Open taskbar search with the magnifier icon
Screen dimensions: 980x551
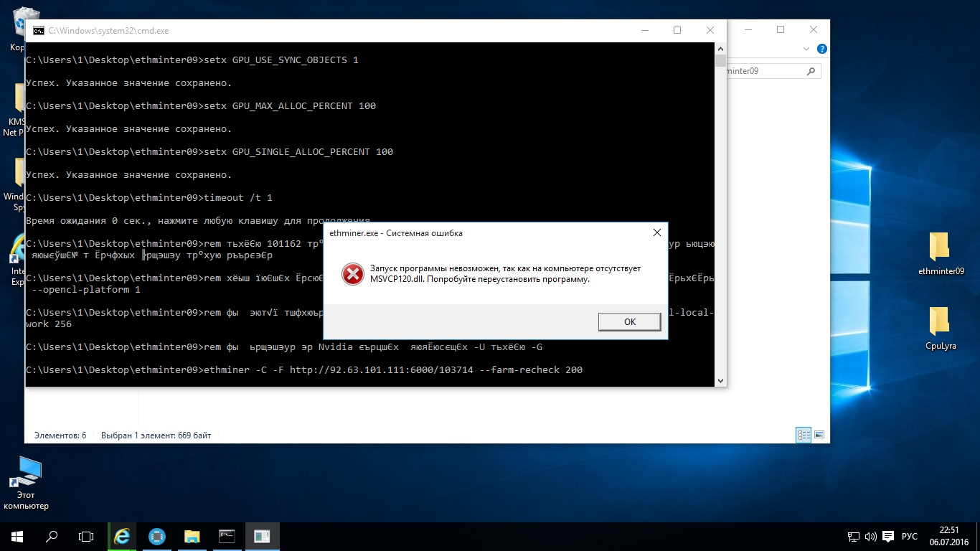coord(52,536)
